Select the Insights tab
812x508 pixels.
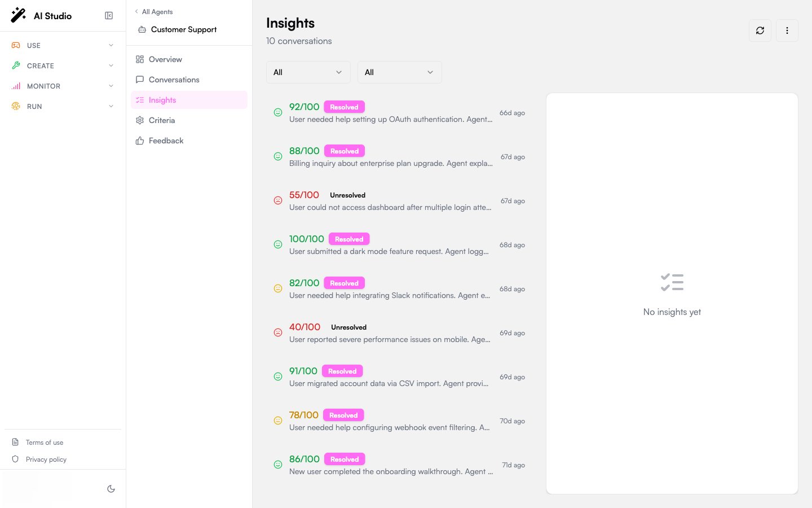point(189,100)
